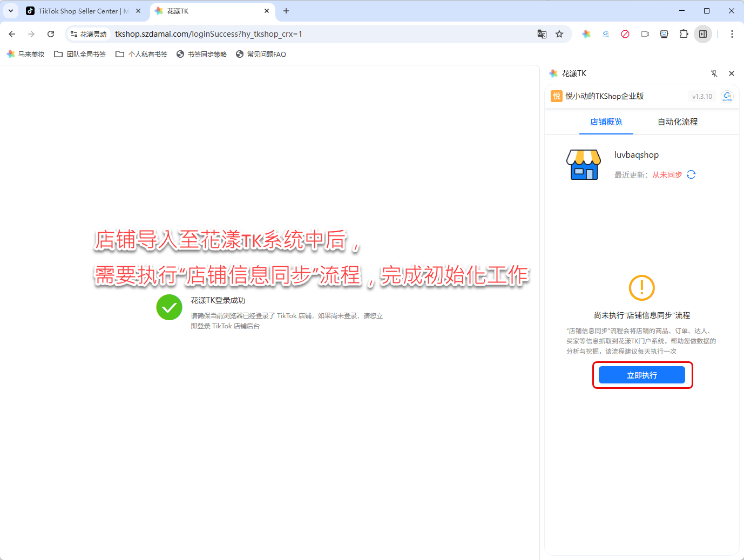This screenshot has width=744, height=560.
Task: Reload the current page
Action: coord(51,34)
